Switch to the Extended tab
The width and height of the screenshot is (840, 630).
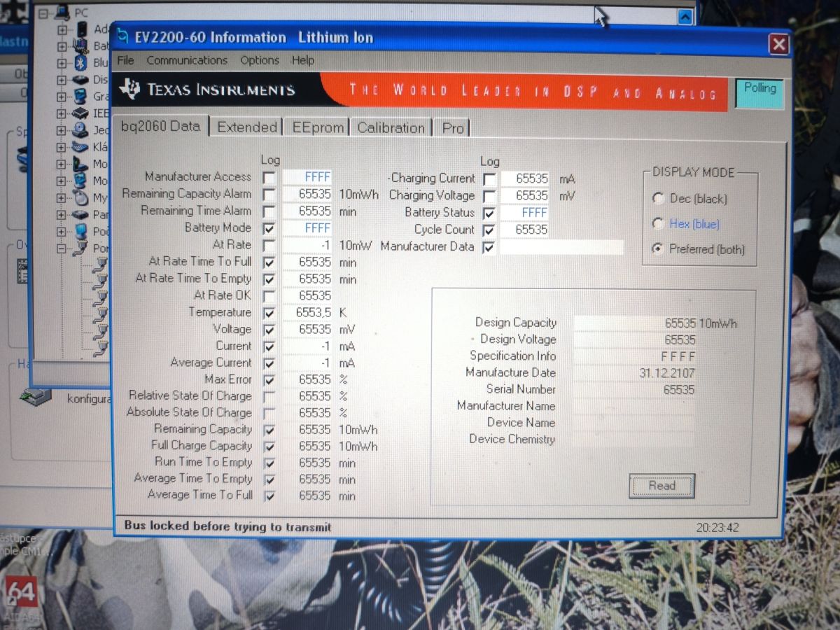[246, 127]
